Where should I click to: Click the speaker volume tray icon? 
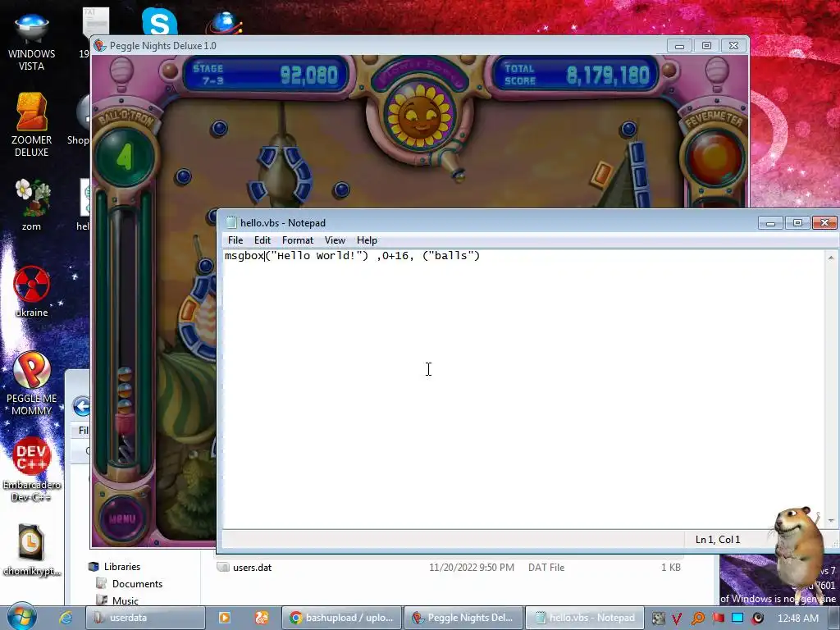pos(757,619)
